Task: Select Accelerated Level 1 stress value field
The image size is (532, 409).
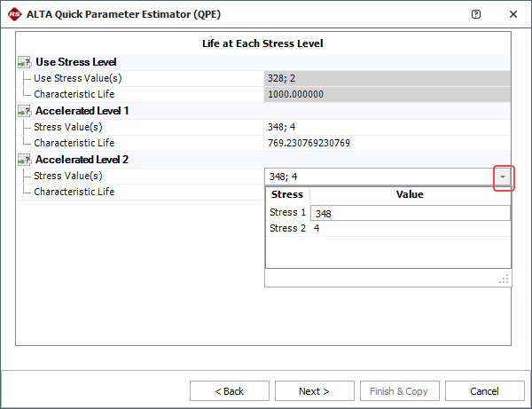Action: click(x=387, y=127)
